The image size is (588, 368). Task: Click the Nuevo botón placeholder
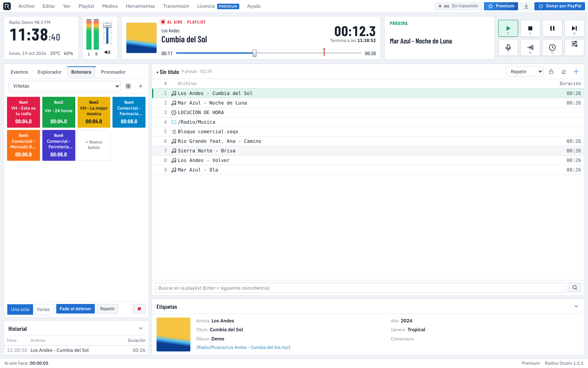point(94,145)
